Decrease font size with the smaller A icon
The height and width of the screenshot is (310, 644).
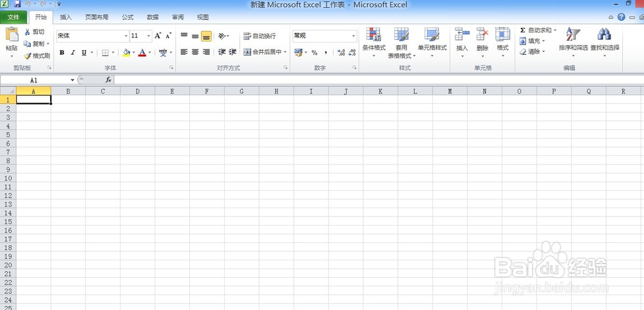(x=168, y=36)
